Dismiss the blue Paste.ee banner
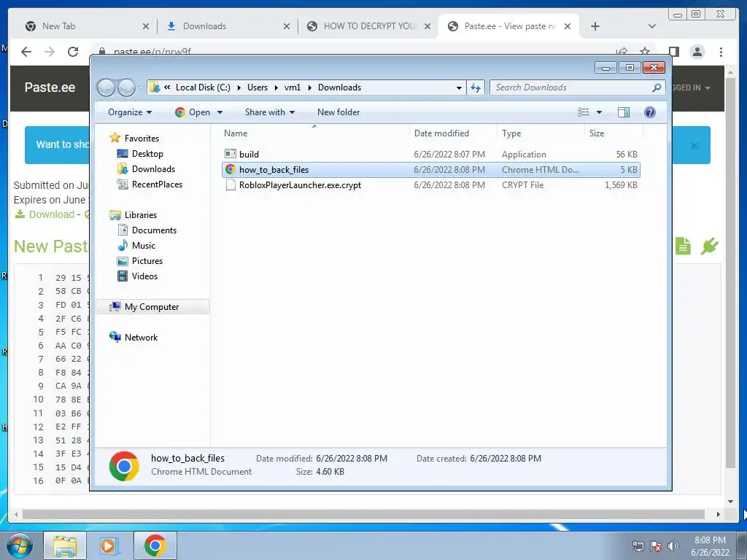747x560 pixels. (x=694, y=146)
